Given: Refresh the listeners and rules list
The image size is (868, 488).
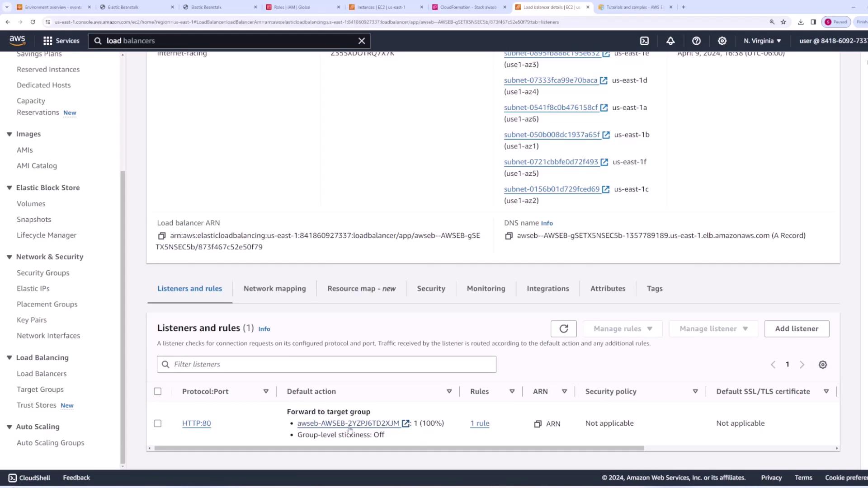Looking at the screenshot, I should point(563,329).
